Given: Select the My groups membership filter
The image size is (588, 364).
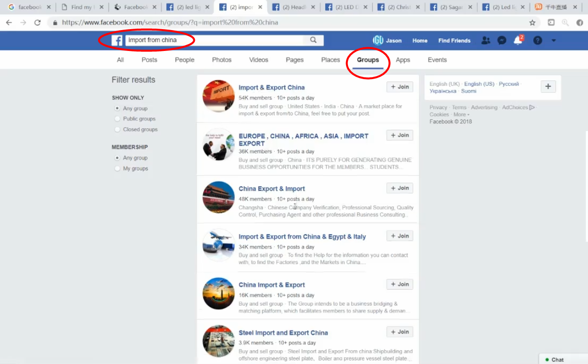Looking at the screenshot, I should pyautogui.click(x=117, y=168).
